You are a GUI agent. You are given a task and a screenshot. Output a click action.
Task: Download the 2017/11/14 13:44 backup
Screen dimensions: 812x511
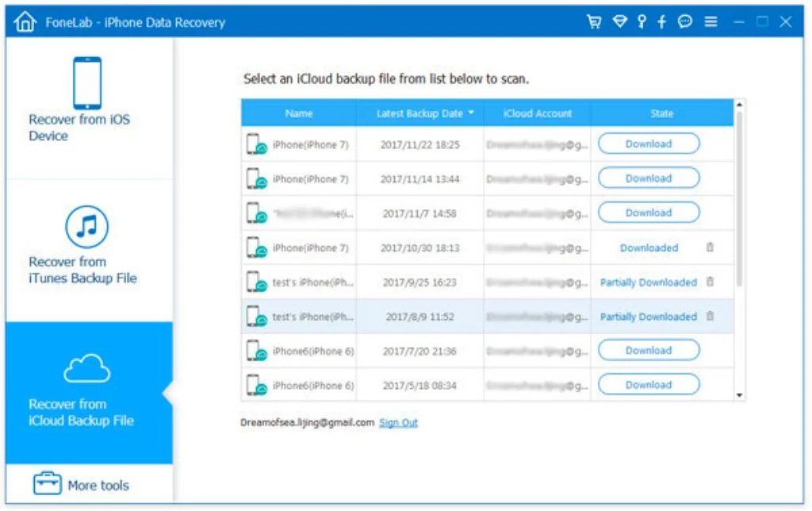649,178
